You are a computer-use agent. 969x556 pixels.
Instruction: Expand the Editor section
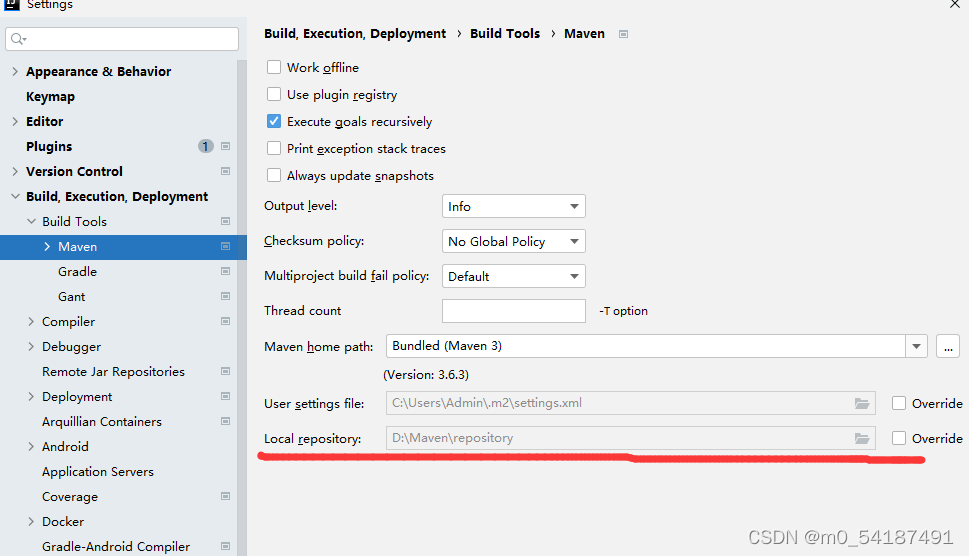15,122
